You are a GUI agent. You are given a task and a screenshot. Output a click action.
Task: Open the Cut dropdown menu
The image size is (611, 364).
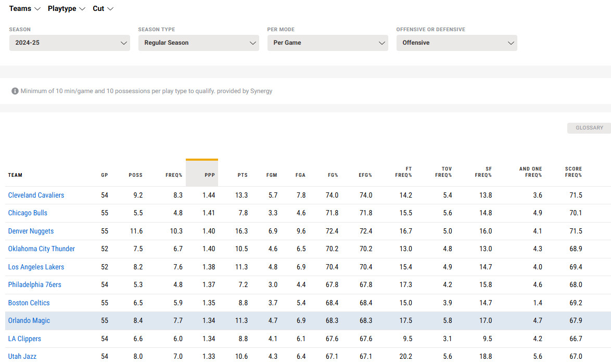click(103, 8)
